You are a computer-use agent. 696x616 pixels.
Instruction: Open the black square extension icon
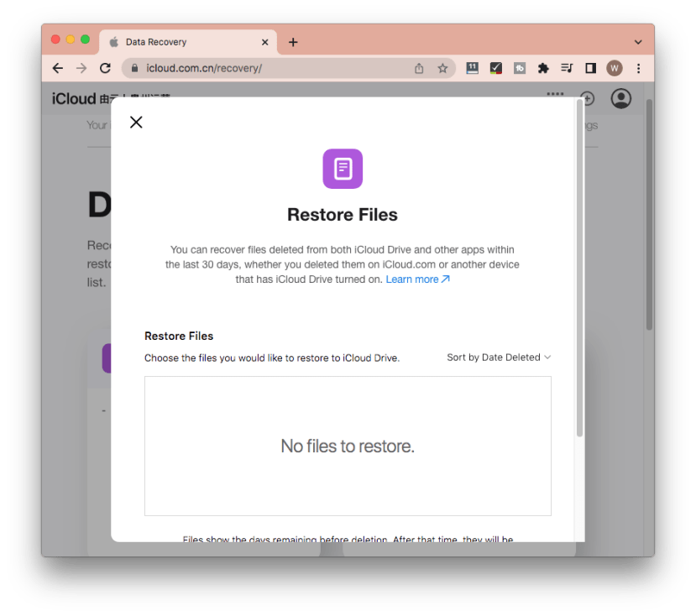590,68
